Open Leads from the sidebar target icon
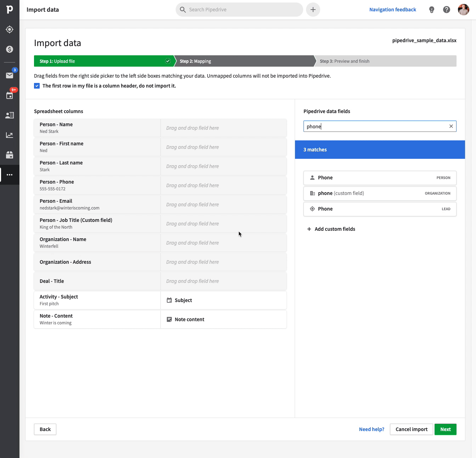Screen dimensions: 476x458 10,29
